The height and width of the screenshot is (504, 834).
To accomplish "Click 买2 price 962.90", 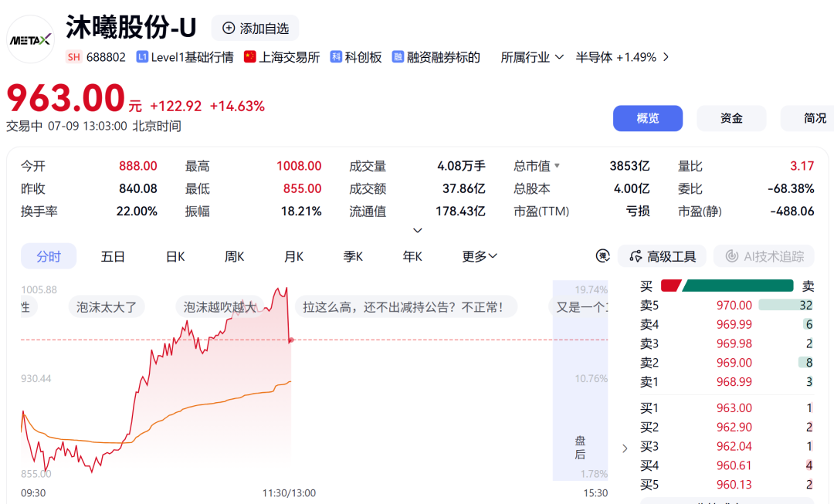I will (734, 427).
